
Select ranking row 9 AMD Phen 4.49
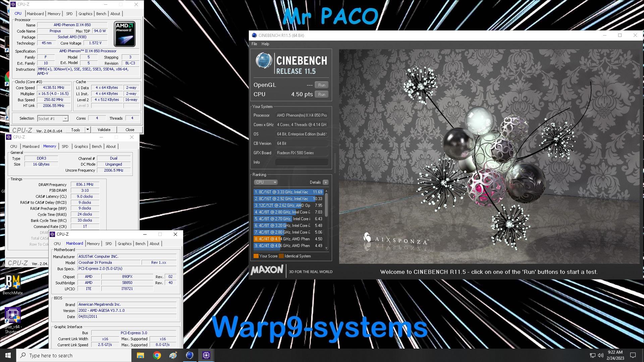click(288, 246)
